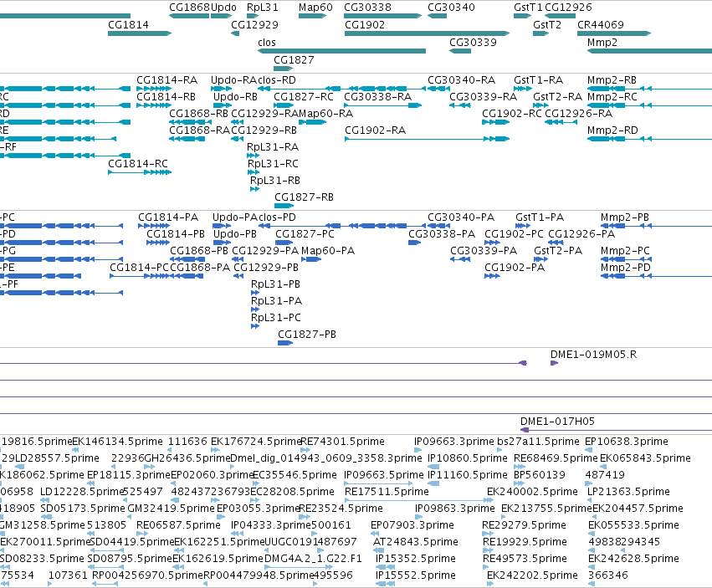This screenshot has height=588, width=712.
Task: Select the Mmp2-RB transcript label
Action: click(612, 80)
